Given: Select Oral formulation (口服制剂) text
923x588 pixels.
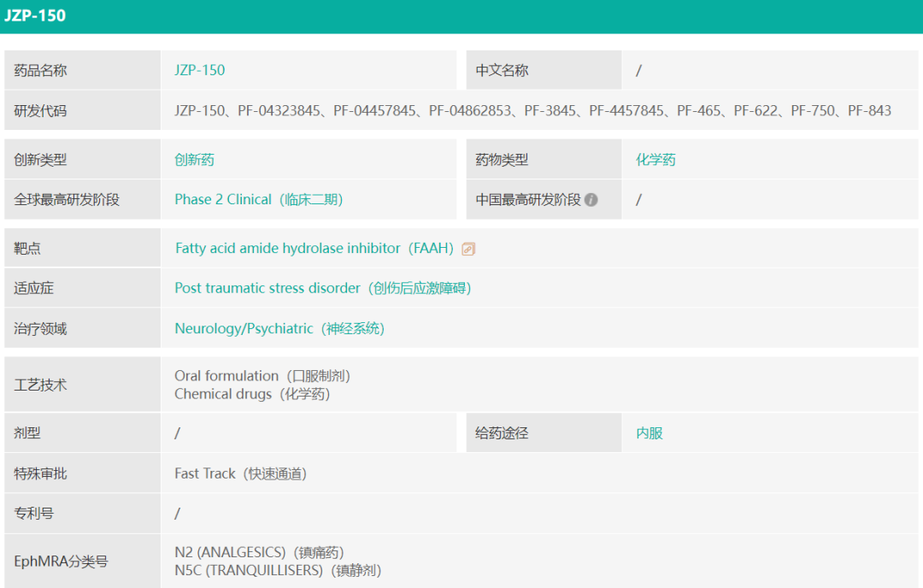Looking at the screenshot, I should [x=262, y=376].
